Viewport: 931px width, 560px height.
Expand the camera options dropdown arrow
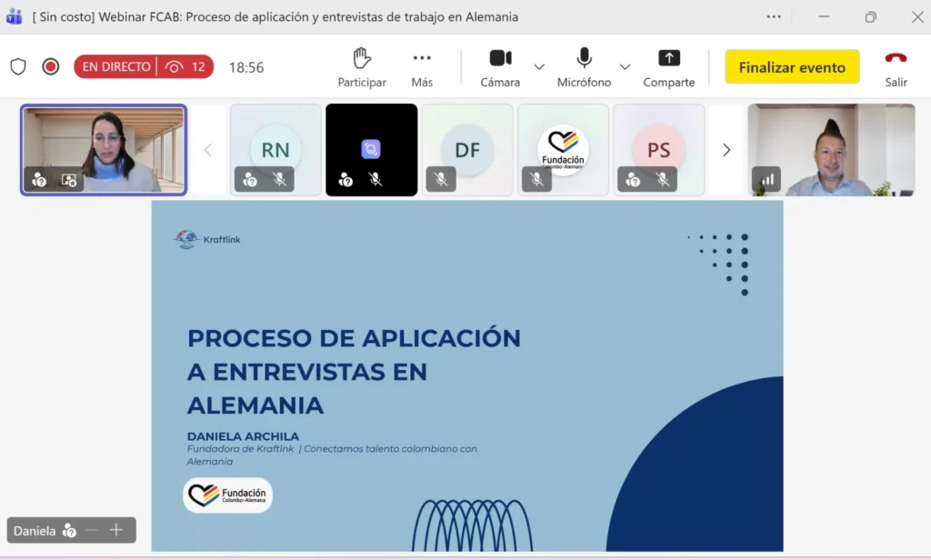coord(539,67)
